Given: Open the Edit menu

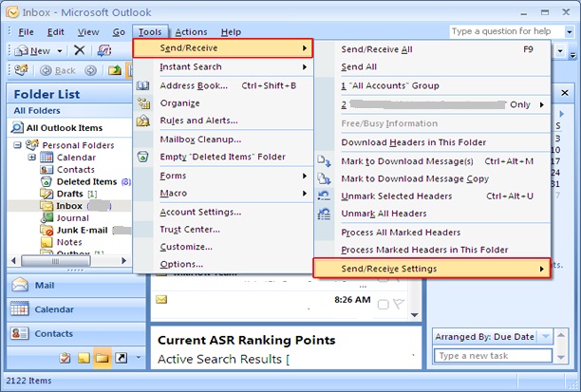Looking at the screenshot, I should (56, 32).
